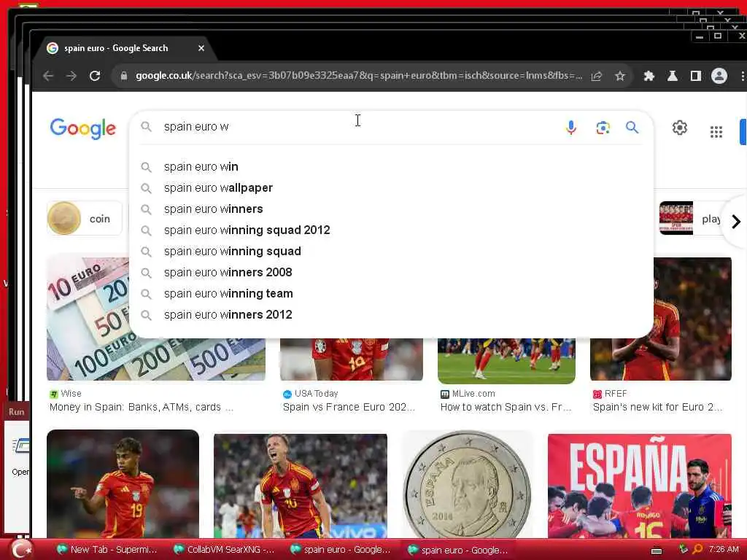Start voice search with microphone icon
This screenshot has height=560, width=747.
[x=570, y=127]
